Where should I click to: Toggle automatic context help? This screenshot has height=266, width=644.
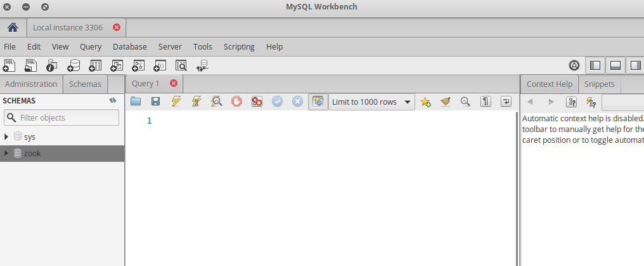click(x=591, y=102)
